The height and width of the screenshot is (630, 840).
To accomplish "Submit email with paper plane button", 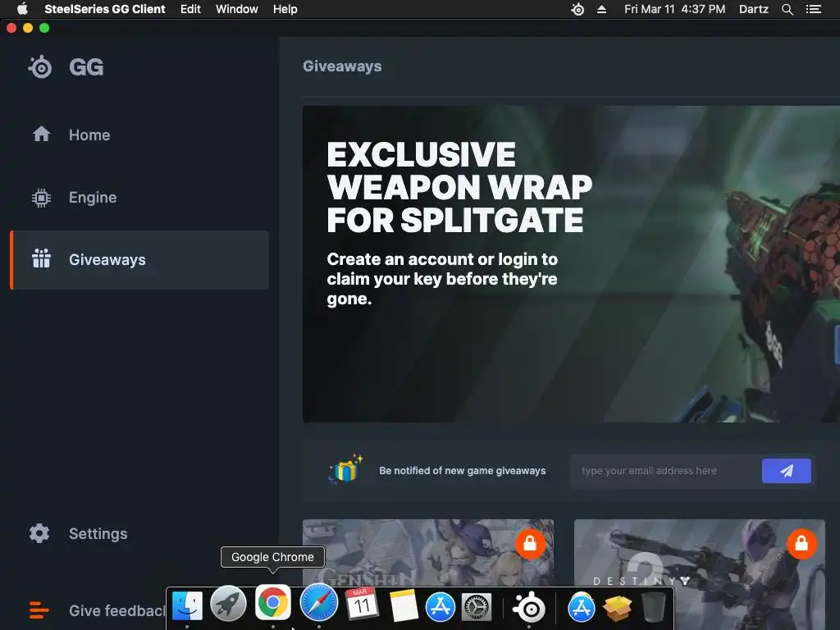I will (787, 470).
